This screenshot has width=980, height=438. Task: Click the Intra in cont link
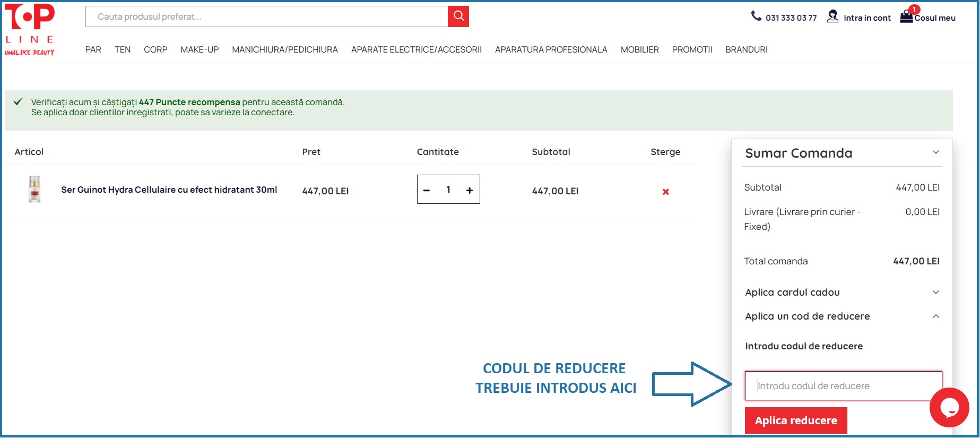point(867,18)
